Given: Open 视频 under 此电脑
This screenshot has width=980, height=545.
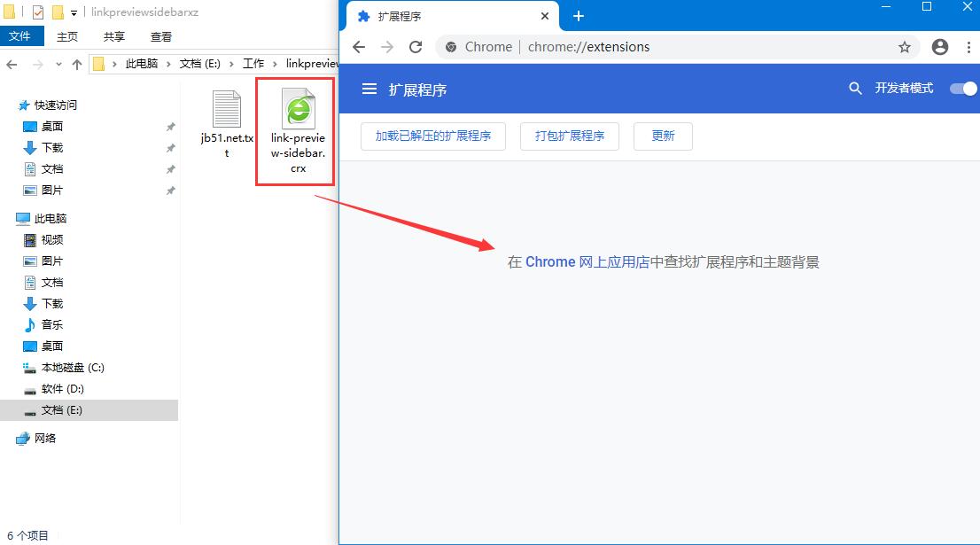Looking at the screenshot, I should click(52, 239).
